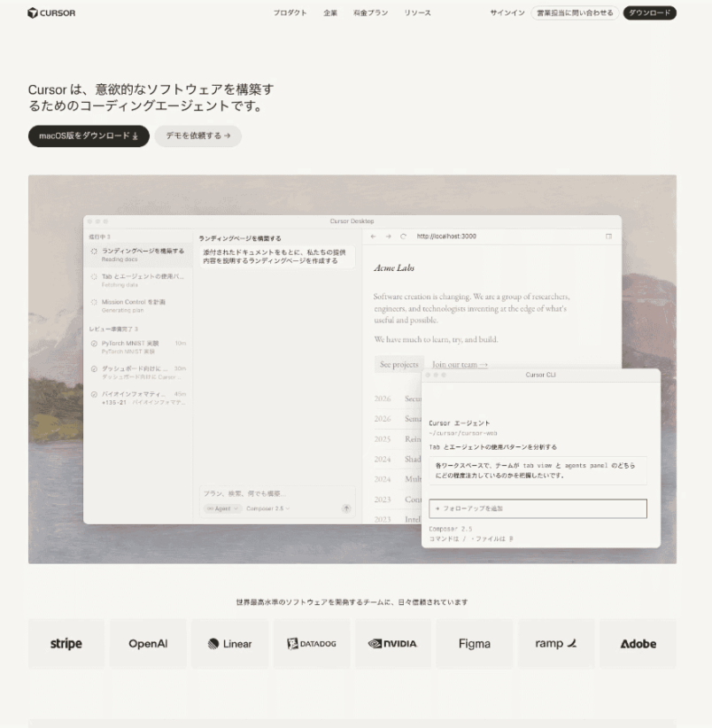
Task: Click the サインイン link
Action: [x=507, y=13]
